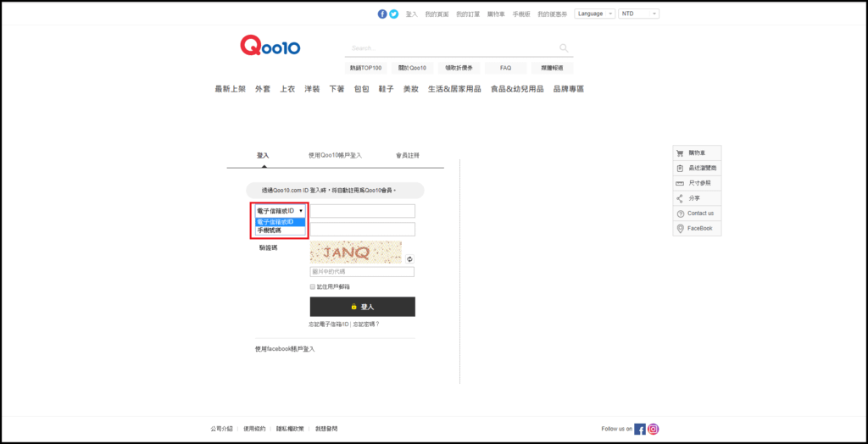Open 最近瀏覽商品 in the right sidebar
868x444 pixels.
click(697, 168)
